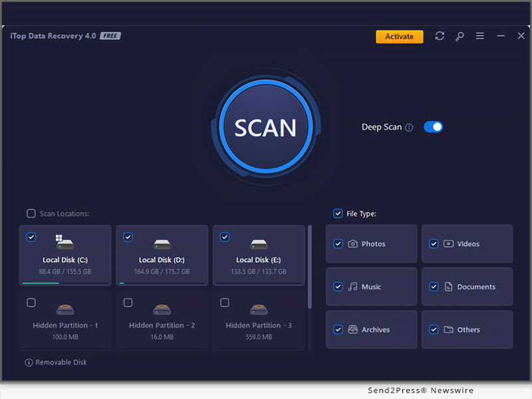532x399 pixels.
Task: Deselect the Local Disk (E:) checkbox
Action: tap(225, 237)
